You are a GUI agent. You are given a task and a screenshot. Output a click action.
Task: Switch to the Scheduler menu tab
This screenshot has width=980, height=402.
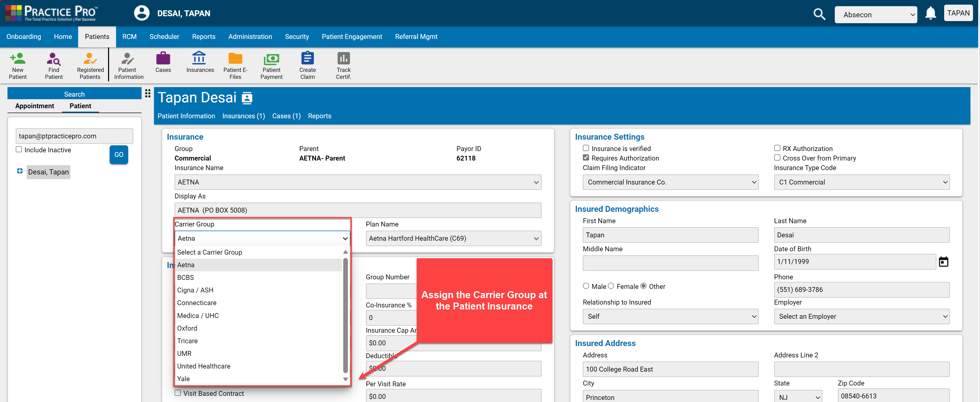[x=164, y=37]
